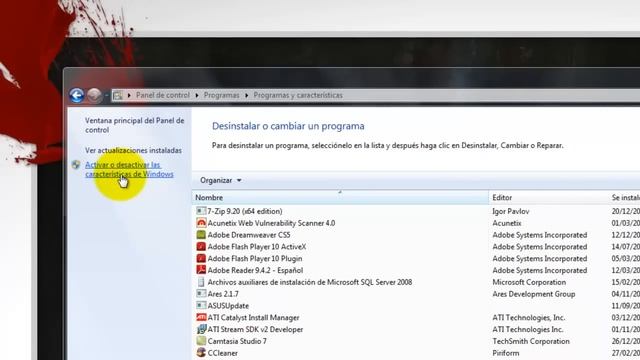Click the shield icon beside Activar o desactivar

(76, 165)
